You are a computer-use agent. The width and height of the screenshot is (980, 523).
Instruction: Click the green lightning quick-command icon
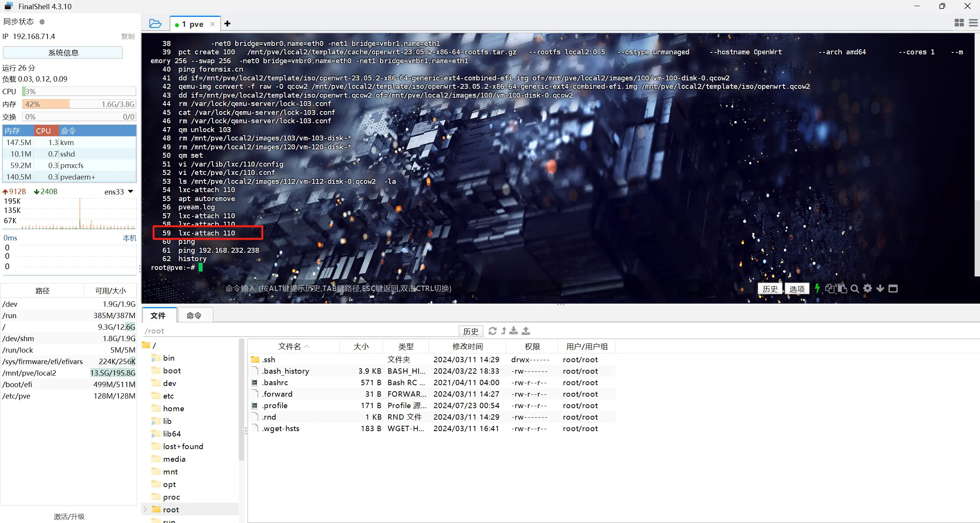click(x=817, y=288)
